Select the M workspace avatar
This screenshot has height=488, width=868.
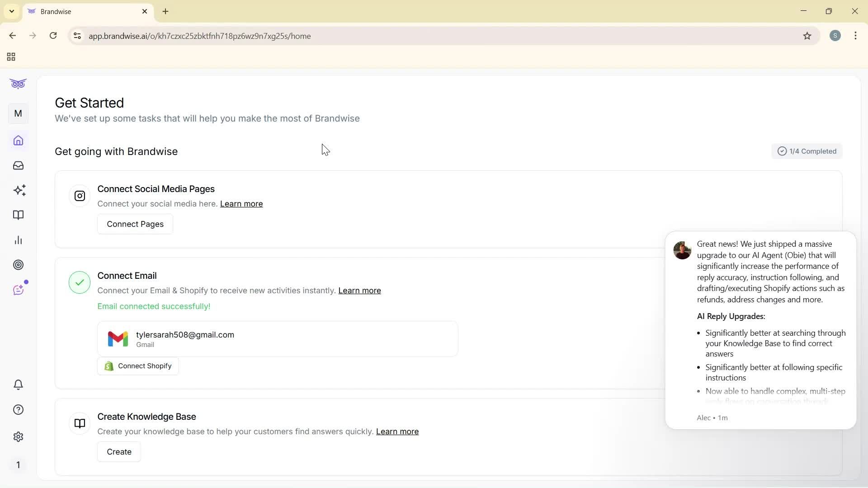click(x=18, y=113)
